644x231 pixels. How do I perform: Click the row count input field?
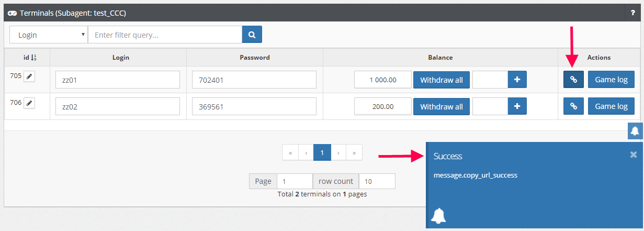[377, 181]
